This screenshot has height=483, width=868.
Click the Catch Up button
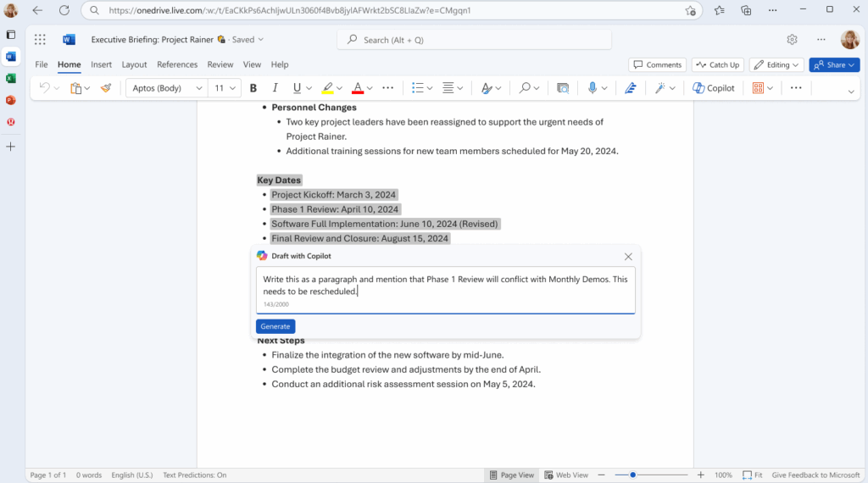pos(718,64)
